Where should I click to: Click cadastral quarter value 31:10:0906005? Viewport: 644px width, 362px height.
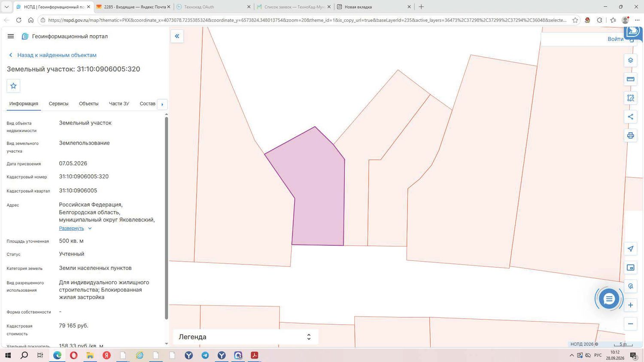coord(78,190)
